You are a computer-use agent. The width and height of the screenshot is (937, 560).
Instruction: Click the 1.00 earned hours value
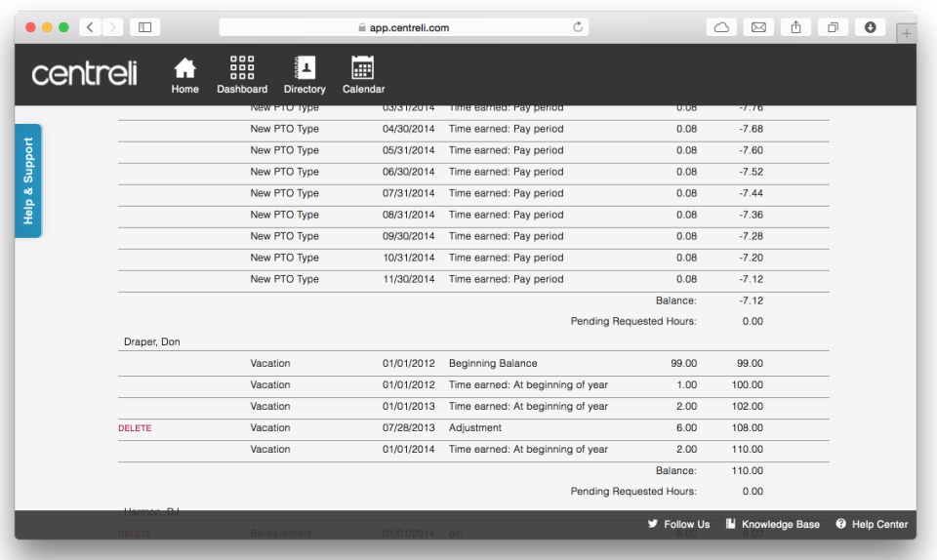686,385
